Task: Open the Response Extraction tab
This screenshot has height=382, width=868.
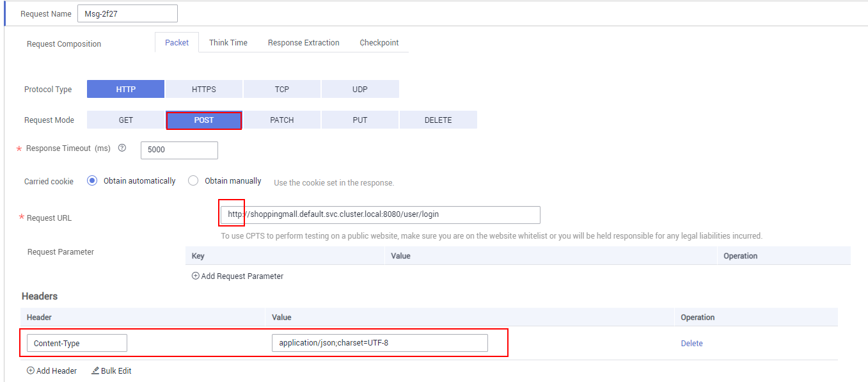Action: click(304, 43)
